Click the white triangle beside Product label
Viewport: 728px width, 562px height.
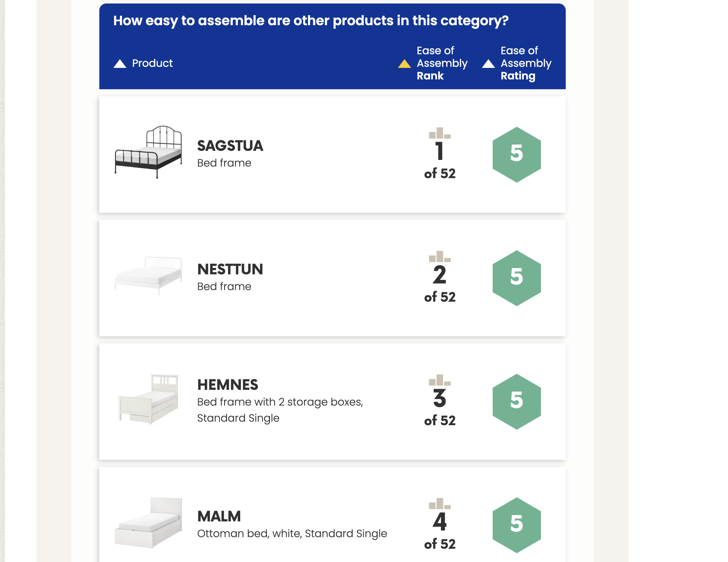tap(119, 63)
